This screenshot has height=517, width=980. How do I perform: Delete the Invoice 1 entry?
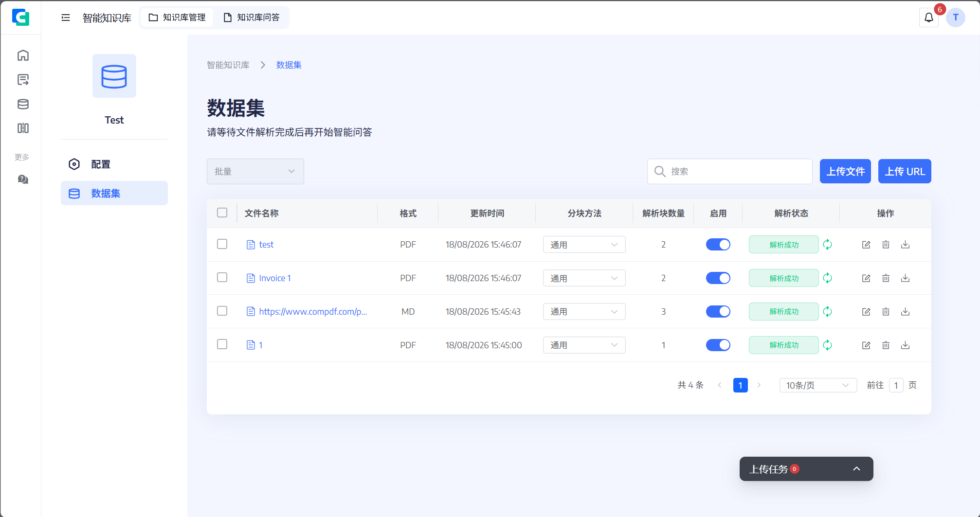tap(886, 278)
